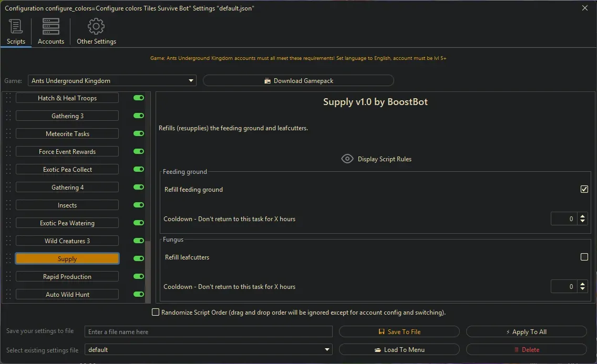Check Randomize Script Order
Viewport: 597px width, 364px height.
pyautogui.click(x=156, y=312)
